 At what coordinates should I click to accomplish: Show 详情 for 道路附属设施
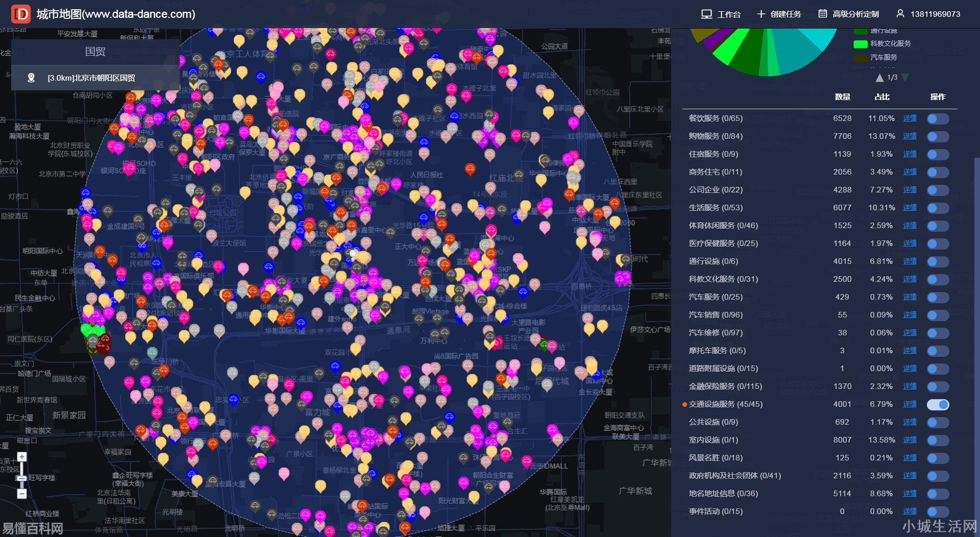tap(910, 369)
